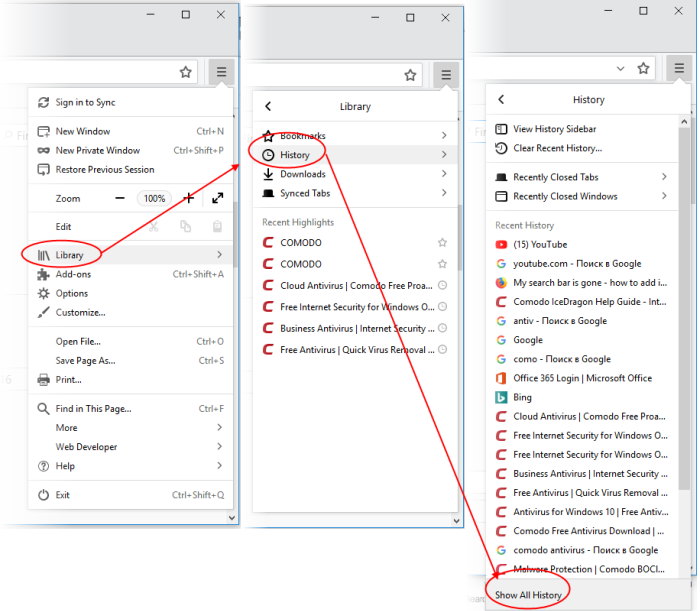Open Add-ons menu item
700x611 pixels.
click(x=130, y=274)
